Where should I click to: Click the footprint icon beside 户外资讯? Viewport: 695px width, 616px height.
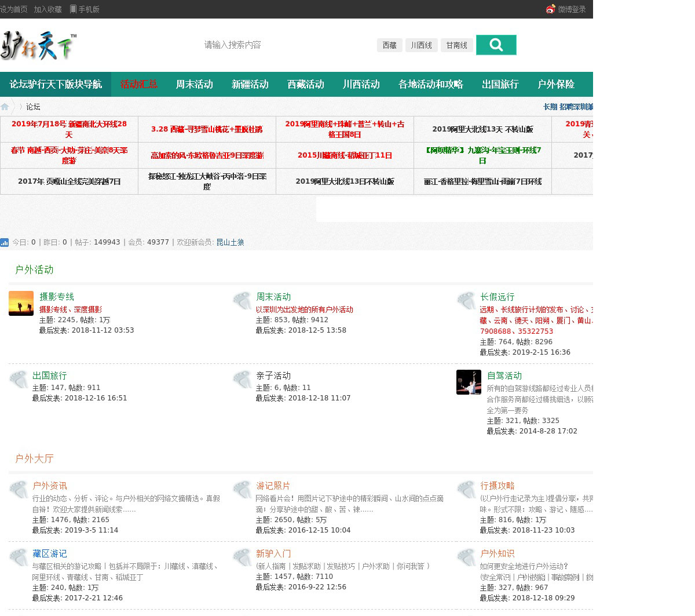coord(18,490)
